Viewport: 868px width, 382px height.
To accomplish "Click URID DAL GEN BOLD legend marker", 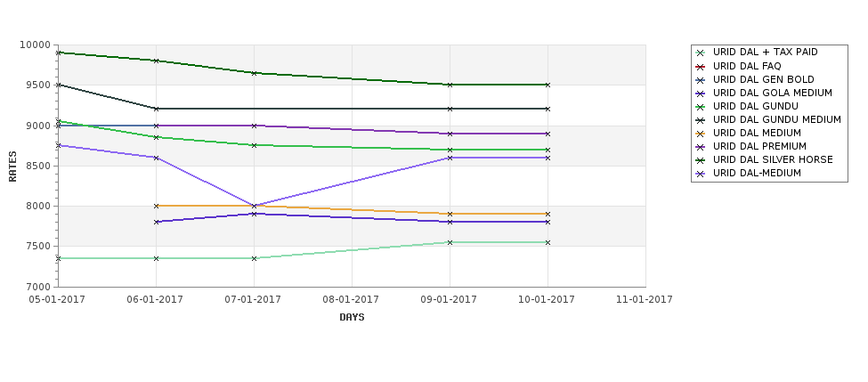I will 701,80.
